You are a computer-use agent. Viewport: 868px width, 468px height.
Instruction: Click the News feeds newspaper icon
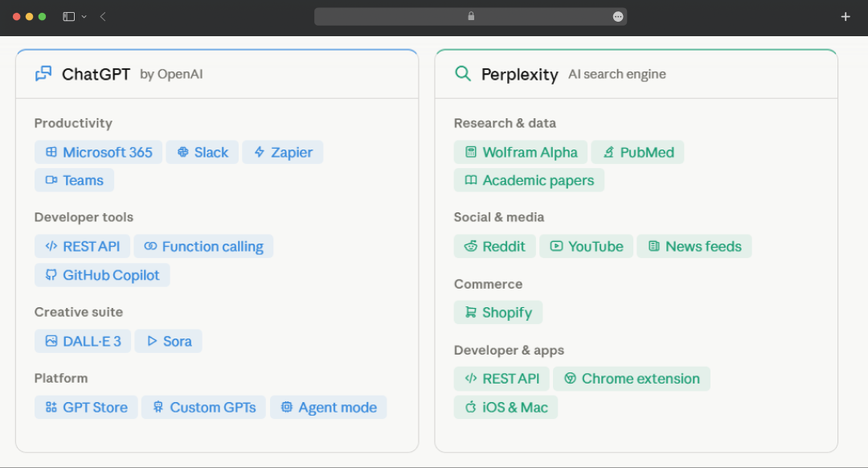pos(653,246)
